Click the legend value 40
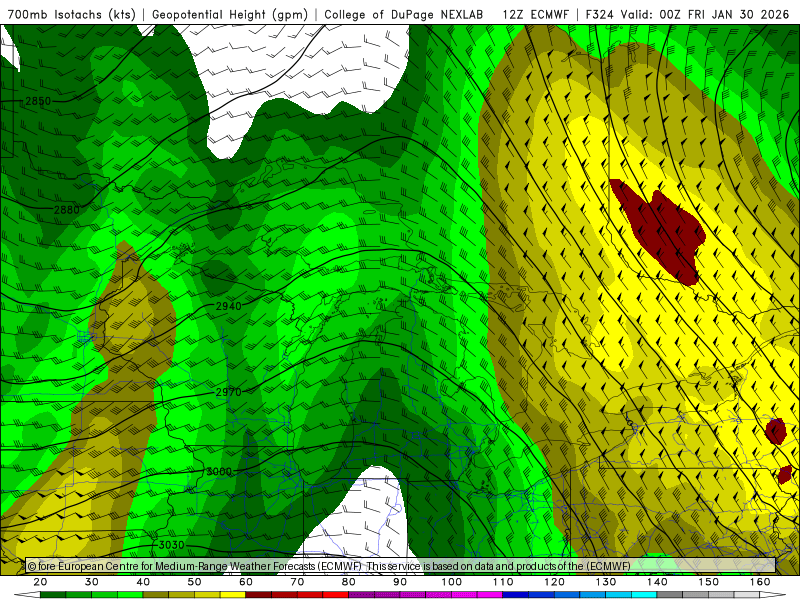Viewport: 800px width, 600px height. coord(143,582)
